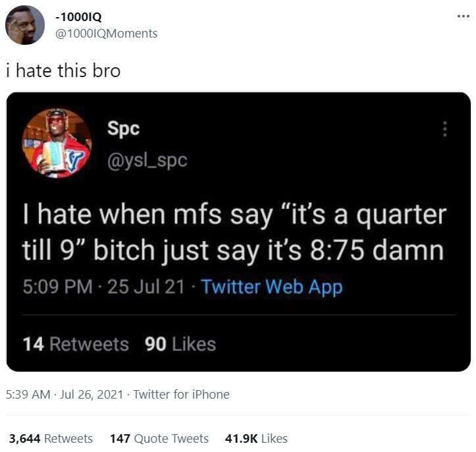View the 90 Likes in quoted tweet
Screen dimensions: 476x452
[x=180, y=344]
